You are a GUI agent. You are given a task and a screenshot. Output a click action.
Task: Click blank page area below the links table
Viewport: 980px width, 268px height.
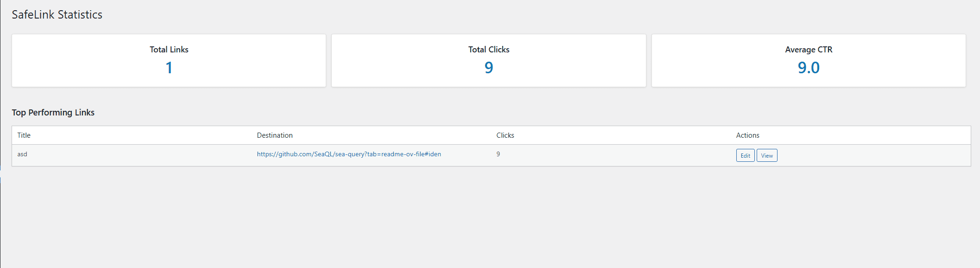[x=491, y=218]
